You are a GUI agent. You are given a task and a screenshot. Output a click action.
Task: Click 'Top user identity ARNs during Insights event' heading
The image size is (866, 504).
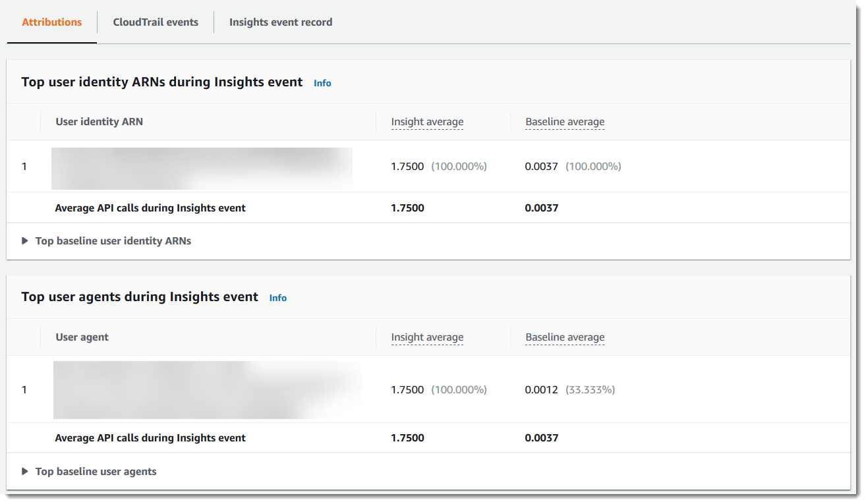(162, 82)
